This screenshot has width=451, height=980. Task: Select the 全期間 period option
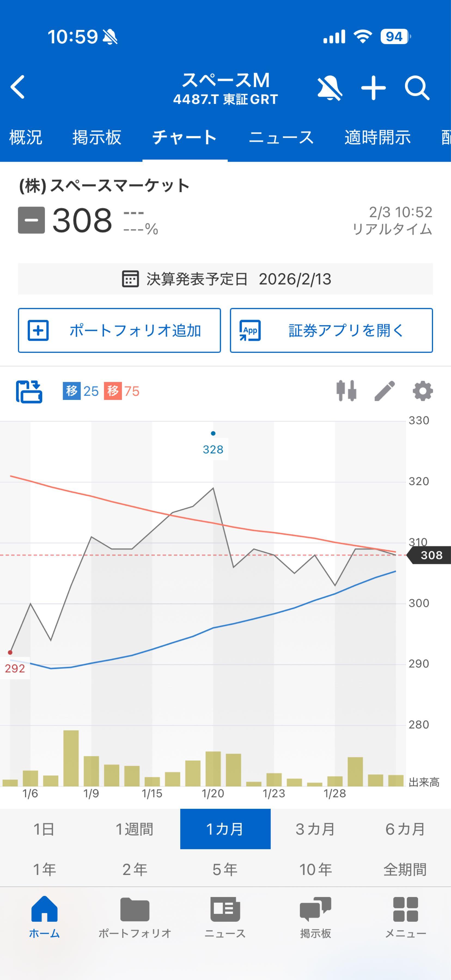(x=405, y=869)
